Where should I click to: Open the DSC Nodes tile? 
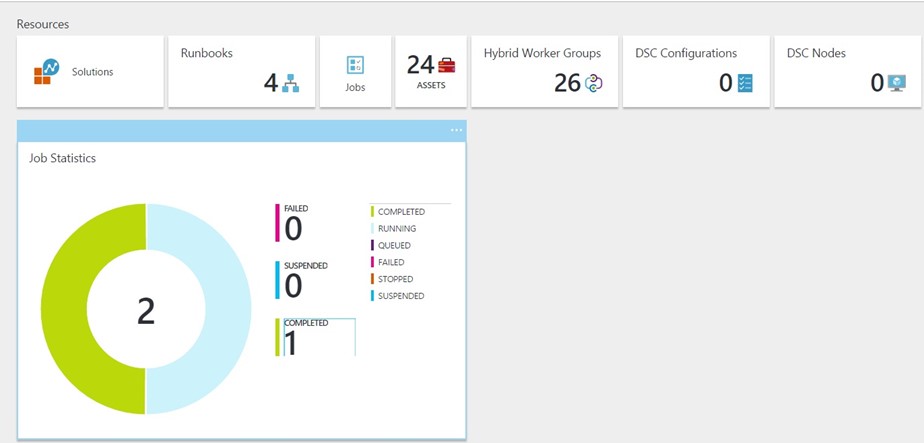pyautogui.click(x=847, y=71)
